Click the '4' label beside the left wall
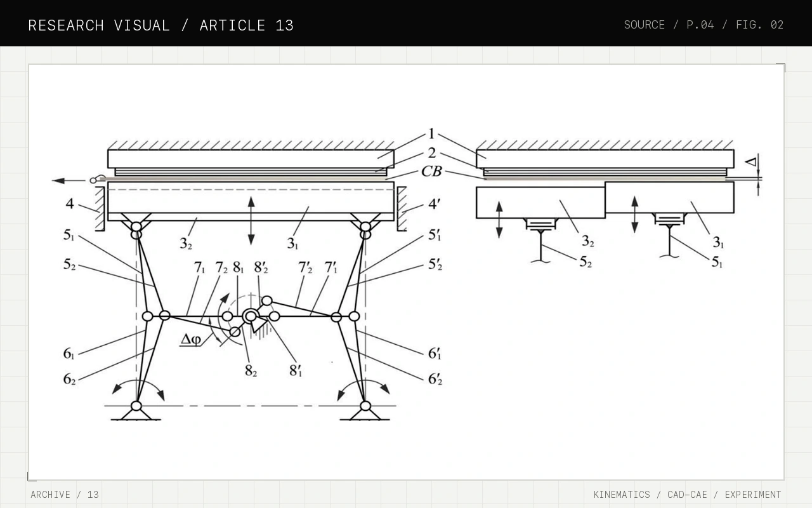The image size is (812, 508). tap(69, 204)
